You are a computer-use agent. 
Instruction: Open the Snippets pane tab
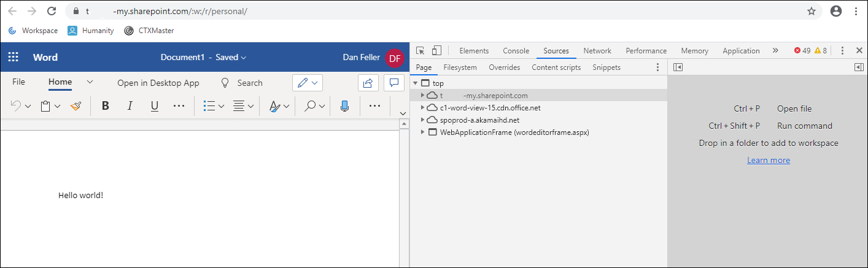606,67
